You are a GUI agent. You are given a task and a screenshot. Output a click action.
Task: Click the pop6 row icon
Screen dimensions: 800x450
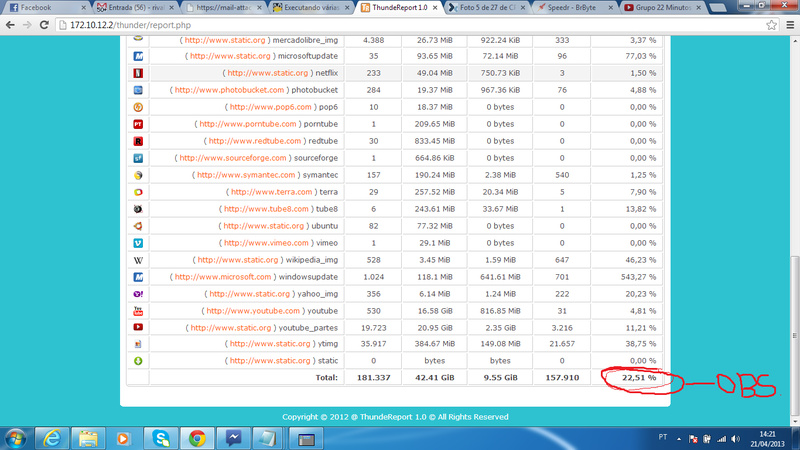pyautogui.click(x=138, y=107)
